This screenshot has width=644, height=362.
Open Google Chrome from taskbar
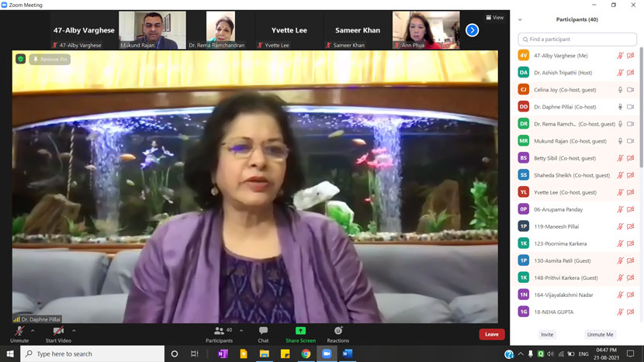tap(306, 353)
